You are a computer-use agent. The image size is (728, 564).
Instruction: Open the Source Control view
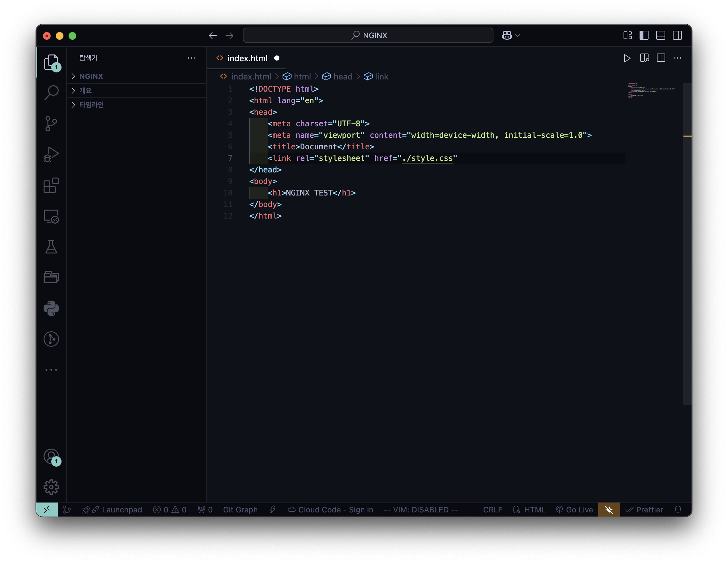click(51, 124)
